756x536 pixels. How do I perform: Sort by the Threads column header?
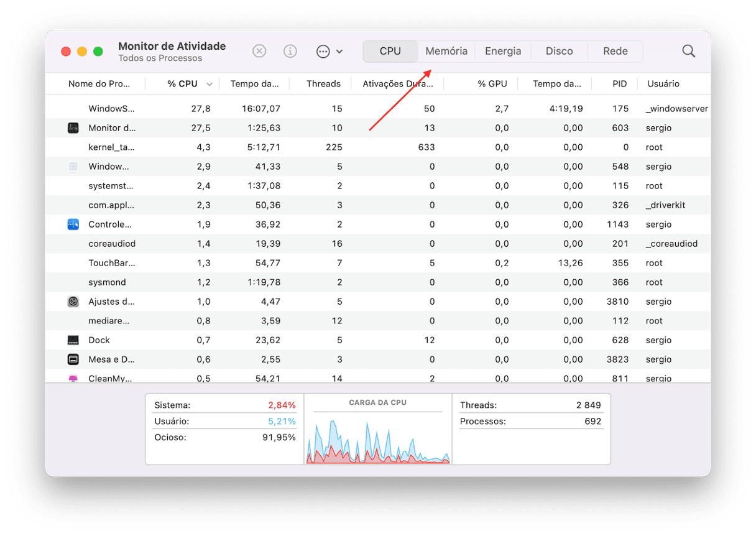click(323, 84)
